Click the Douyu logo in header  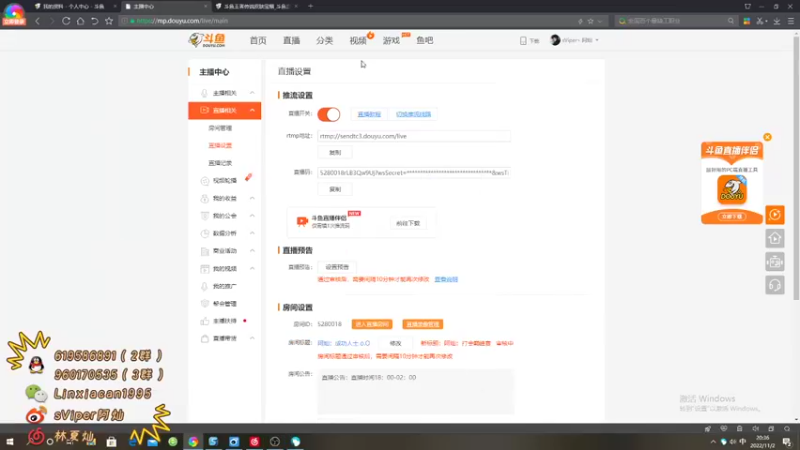coord(207,40)
